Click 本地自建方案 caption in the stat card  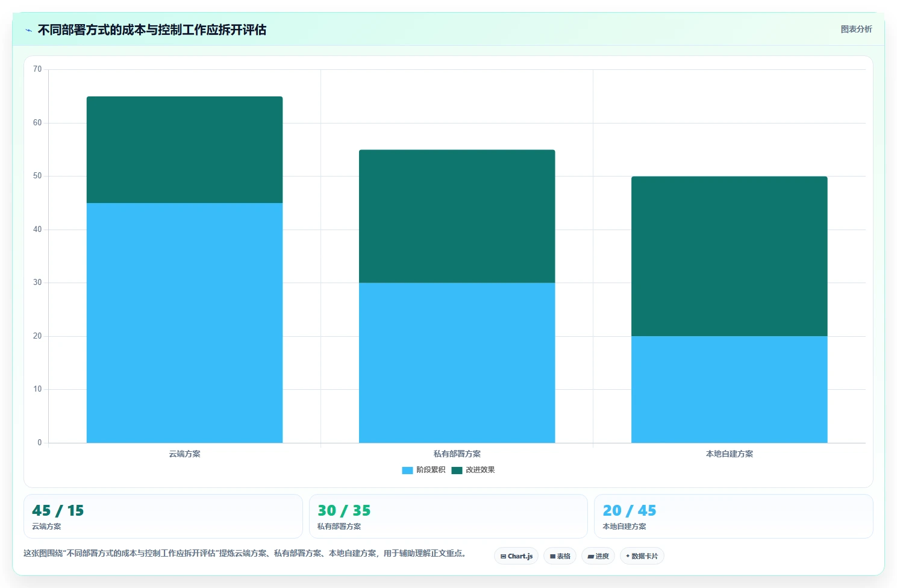[x=624, y=527]
